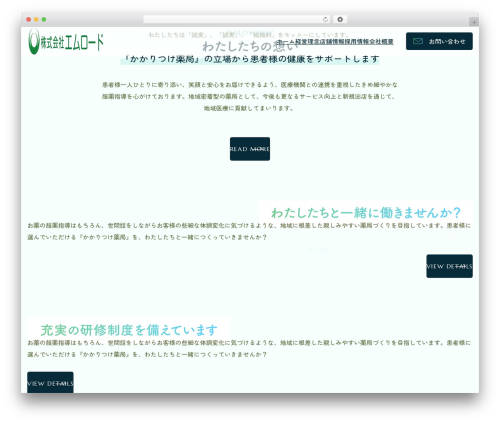Open the お問い合わせ contact button

[x=439, y=41]
